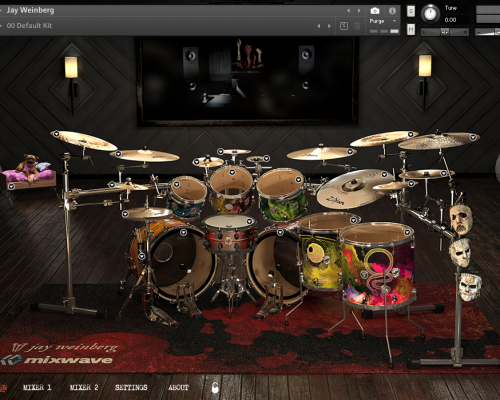Open the Purge dropdown menu
The width and height of the screenshot is (500, 400).
(383, 21)
